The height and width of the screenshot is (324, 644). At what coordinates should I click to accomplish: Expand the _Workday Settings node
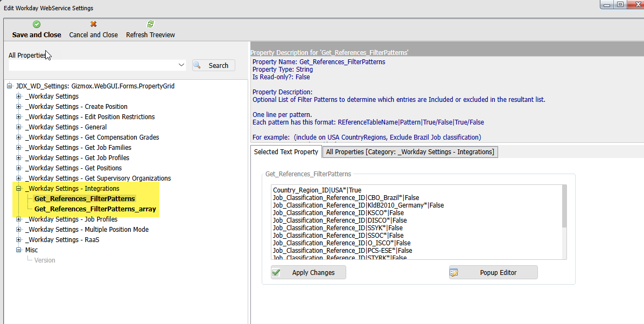click(18, 96)
